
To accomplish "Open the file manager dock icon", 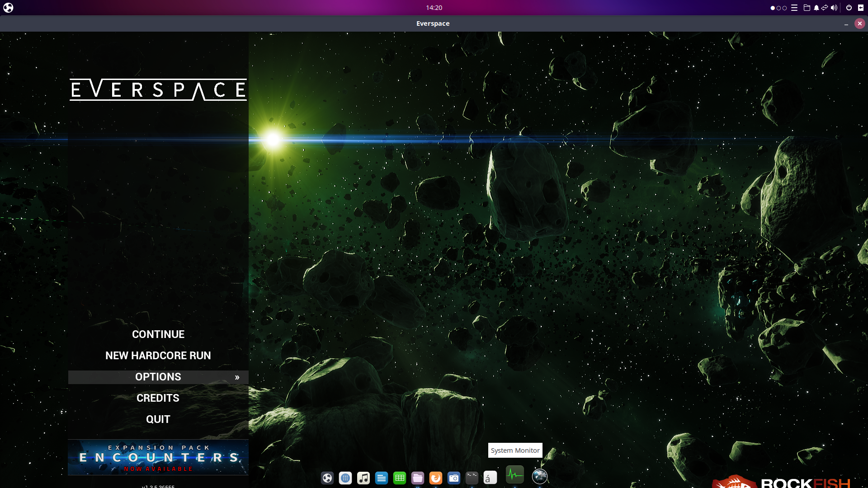I will [417, 478].
